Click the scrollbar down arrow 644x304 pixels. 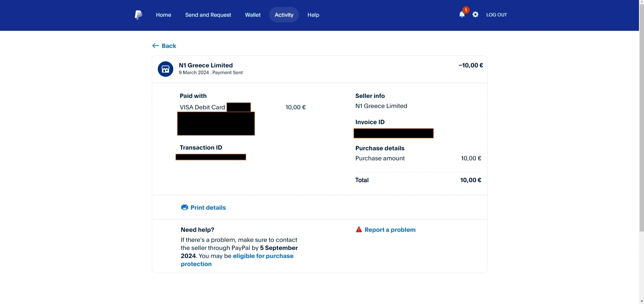(642, 301)
